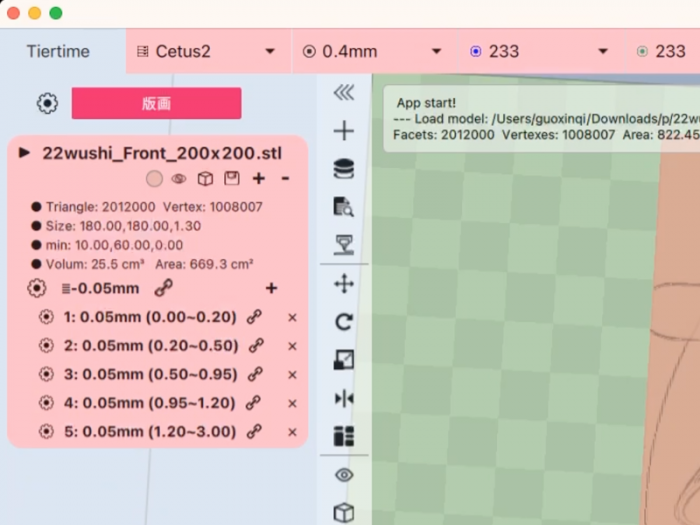Image resolution: width=700 pixels, height=525 pixels.
Task: Select the Move tool in vertical toolbar
Action: pyautogui.click(x=344, y=285)
